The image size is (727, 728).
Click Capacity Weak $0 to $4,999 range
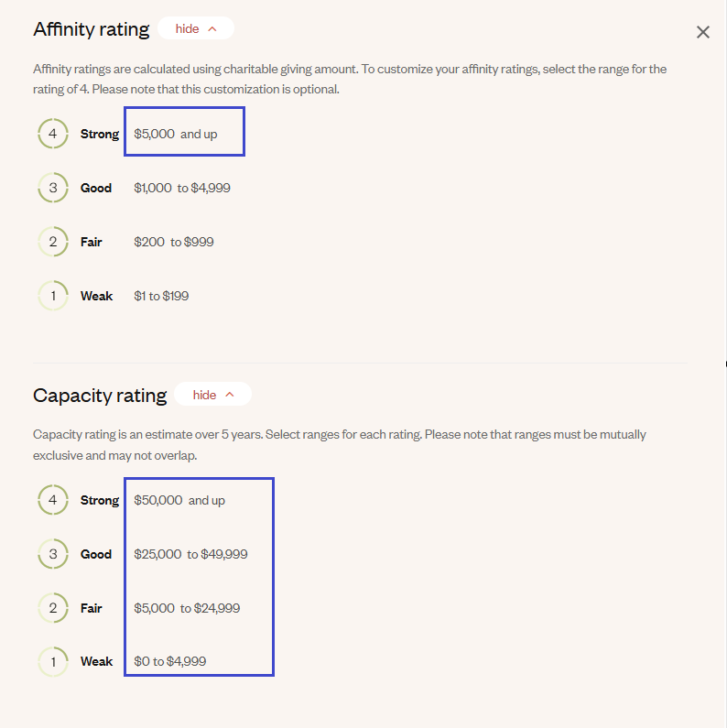[x=170, y=661]
